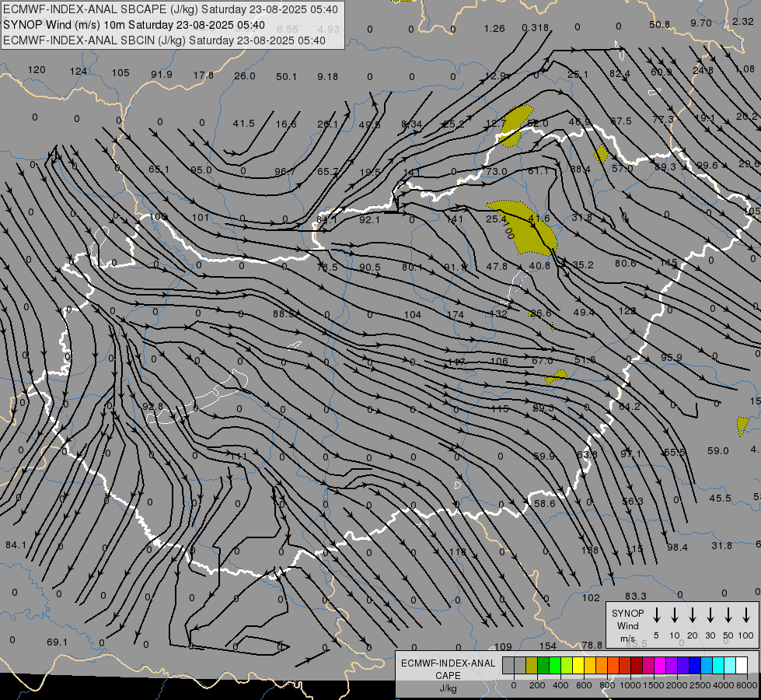Viewport: 761px width, 700px height.
Task: Click the map value 47.8
Action: [x=497, y=267]
